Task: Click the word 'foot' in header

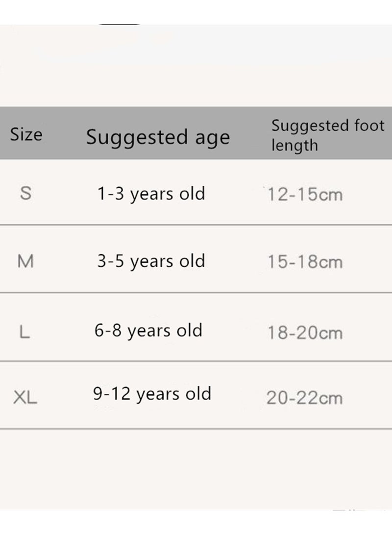Action: tap(369, 126)
